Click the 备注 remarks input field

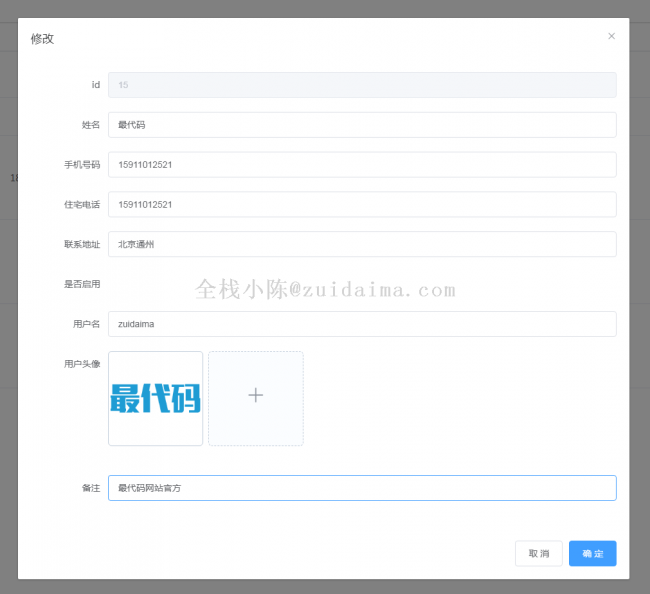[361, 488]
